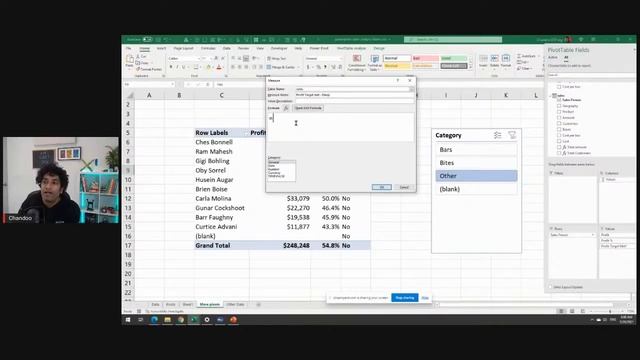Expand the cell styles gallery arrow
640x360 pixels.
[x=470, y=67]
